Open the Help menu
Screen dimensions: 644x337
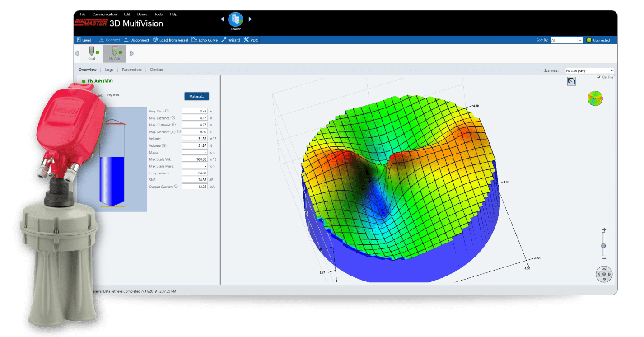(x=173, y=14)
